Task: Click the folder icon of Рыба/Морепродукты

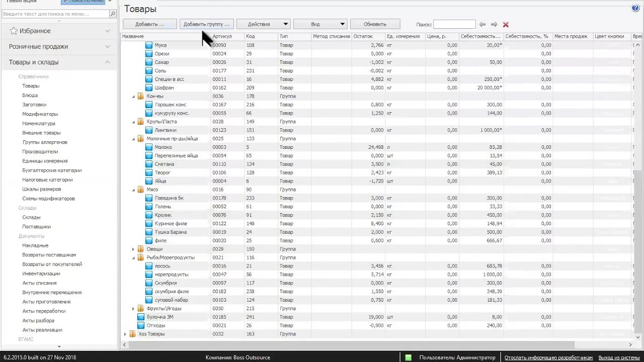Action: pyautogui.click(x=140, y=257)
